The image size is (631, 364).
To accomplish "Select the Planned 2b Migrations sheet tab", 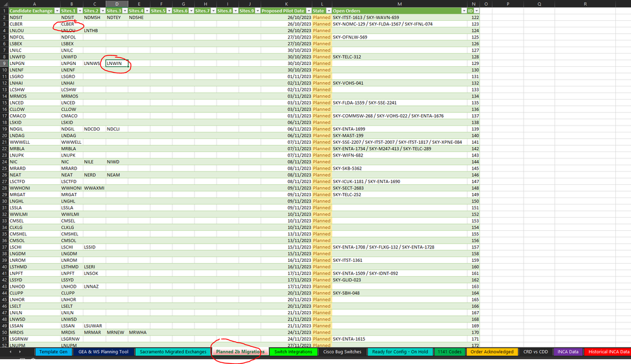I will click(x=240, y=352).
